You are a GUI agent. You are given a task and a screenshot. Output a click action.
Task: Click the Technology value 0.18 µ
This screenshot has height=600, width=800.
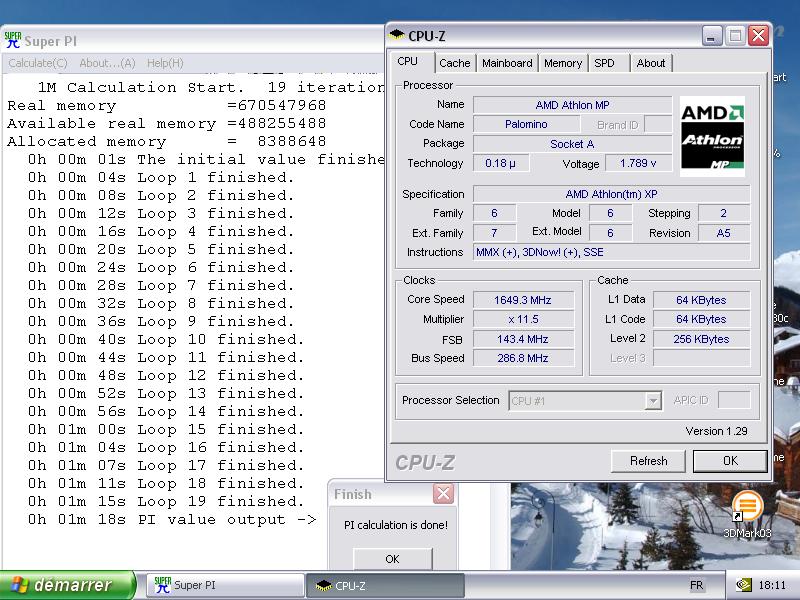point(501,163)
